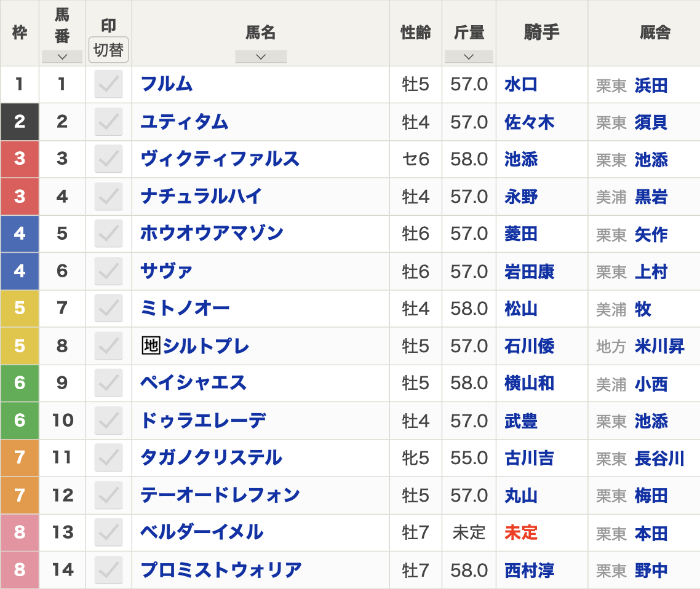This screenshot has width=700, height=589.
Task: Open jockey 永野 profile link
Action: pos(521,197)
